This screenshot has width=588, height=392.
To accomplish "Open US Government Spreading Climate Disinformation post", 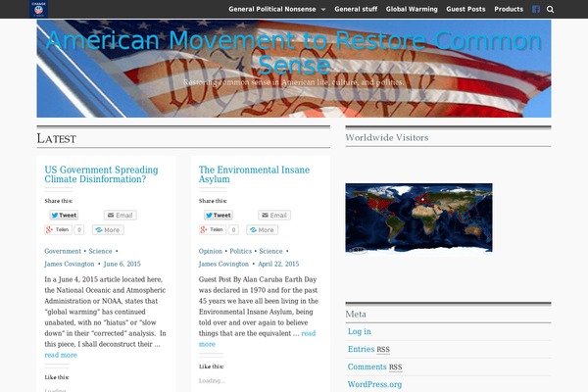I will coord(101,174).
